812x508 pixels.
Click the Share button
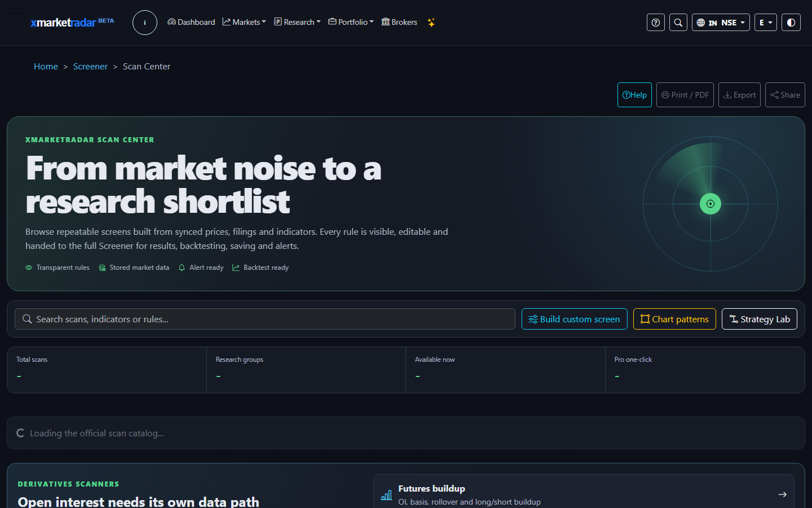(x=785, y=95)
